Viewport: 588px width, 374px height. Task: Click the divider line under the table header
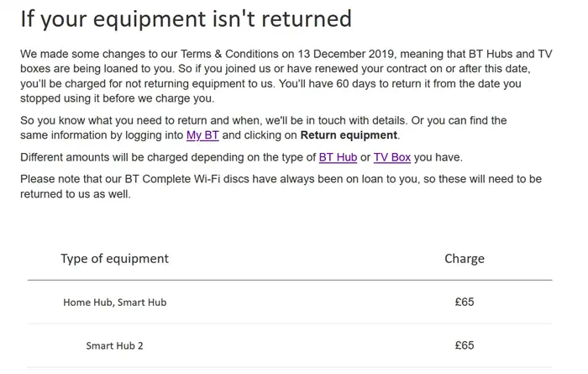click(x=290, y=280)
